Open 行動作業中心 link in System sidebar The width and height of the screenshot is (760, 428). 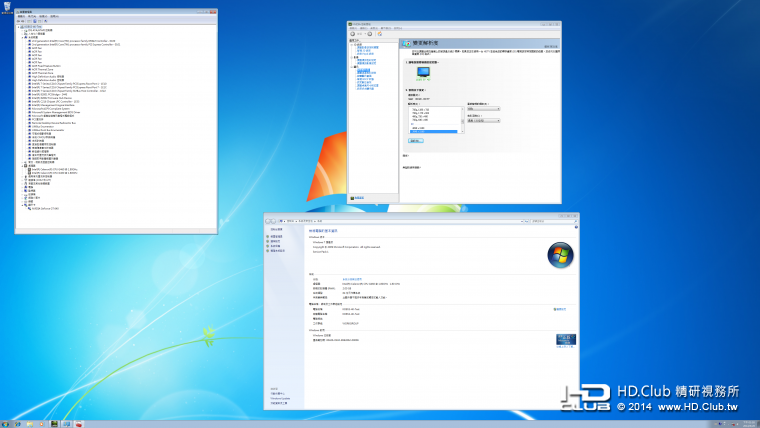tap(278, 394)
